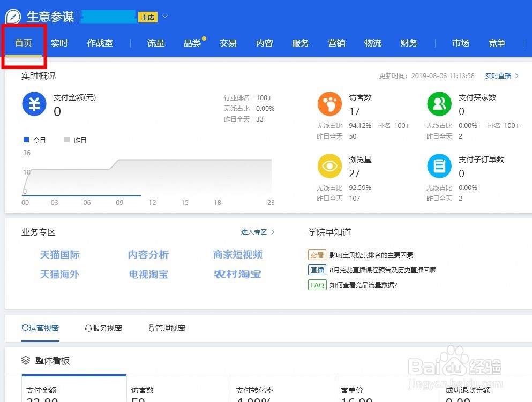Viewport: 532px width, 402px height.
Task: Select the 访客数 card in 整体看板
Action: point(179,389)
